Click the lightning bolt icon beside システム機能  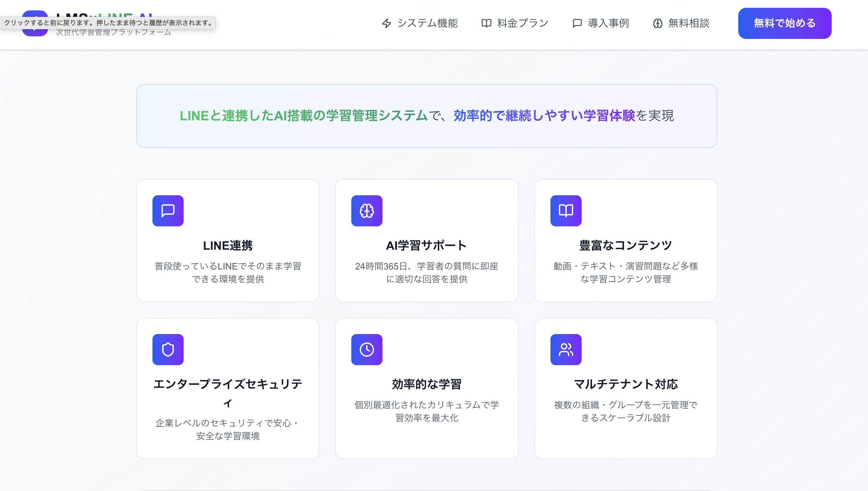coord(386,23)
